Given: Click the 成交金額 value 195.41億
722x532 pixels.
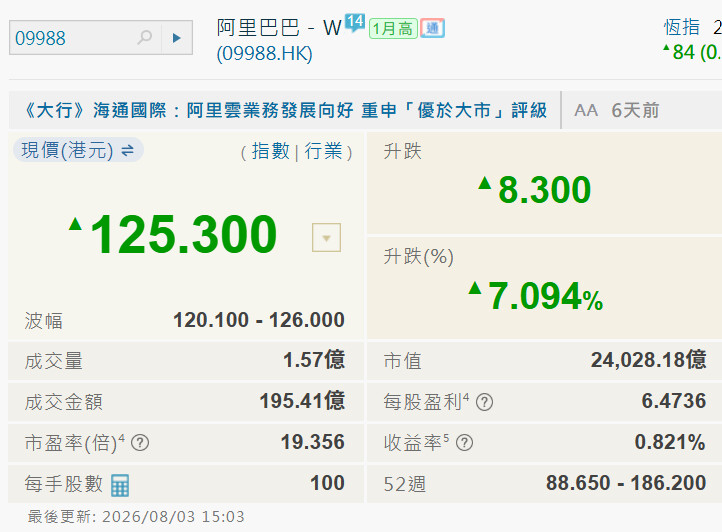Looking at the screenshot, I should pyautogui.click(x=302, y=401).
